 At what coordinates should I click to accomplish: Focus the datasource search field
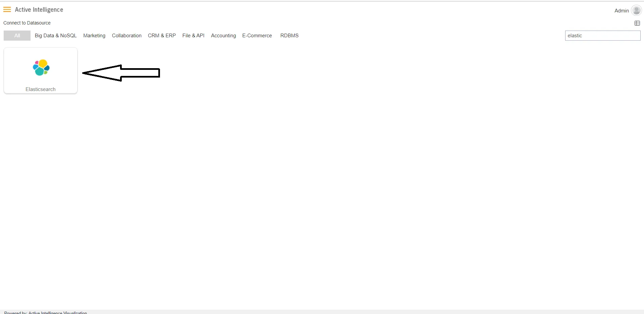click(x=603, y=36)
